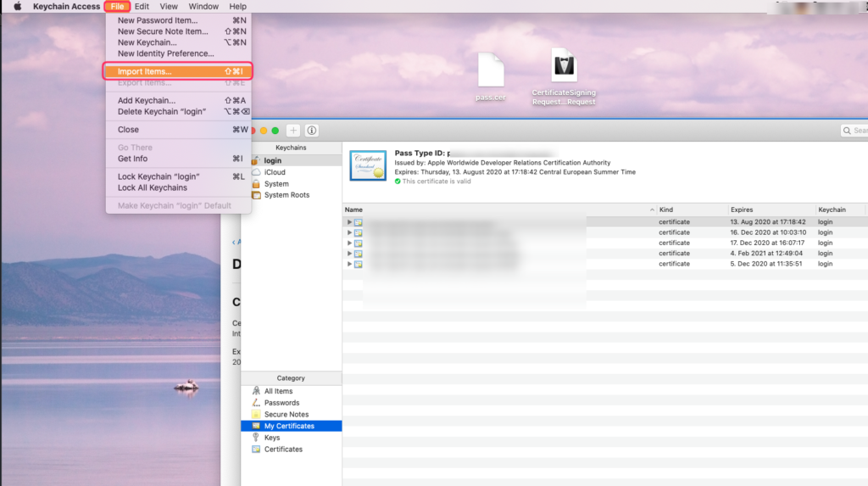Click the System keychain lock icon
This screenshot has height=486, width=868.
(x=256, y=183)
